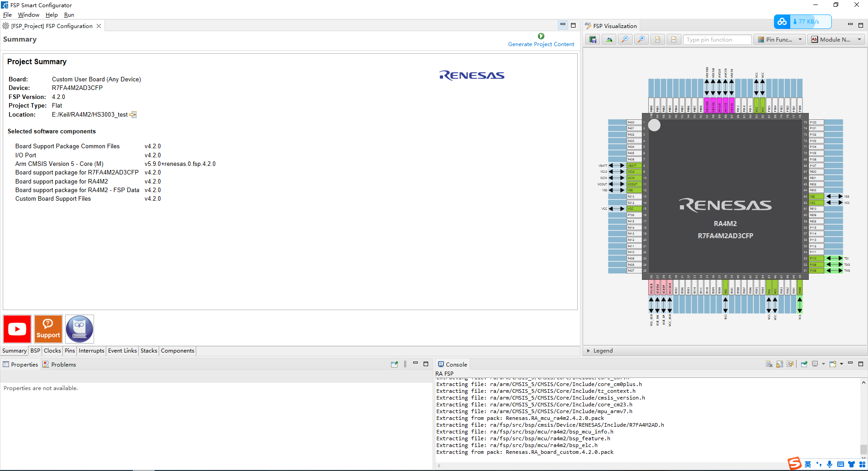The width and height of the screenshot is (868, 471).
Task: Switch to the Pins tab
Action: coord(70,351)
